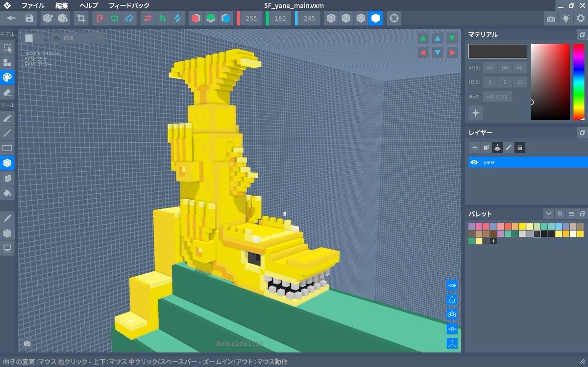This screenshot has width=588, height=367.
Task: Toggle the ground plane button in viewport
Action: click(452, 329)
